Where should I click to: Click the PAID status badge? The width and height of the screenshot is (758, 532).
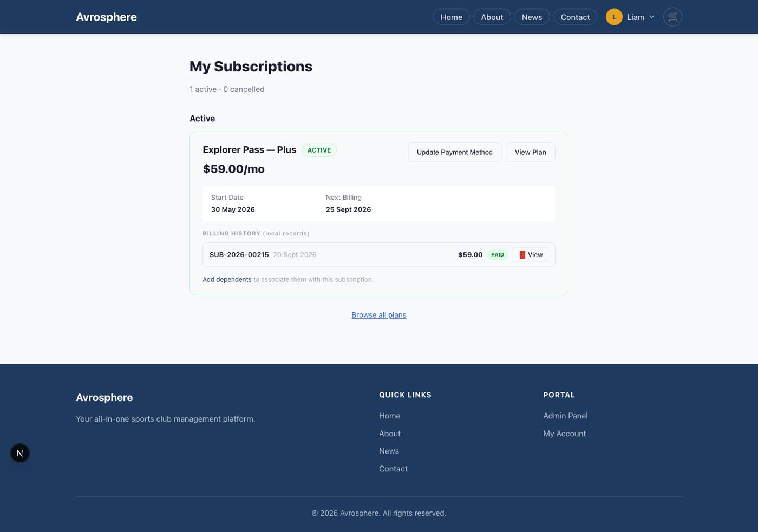[498, 254]
